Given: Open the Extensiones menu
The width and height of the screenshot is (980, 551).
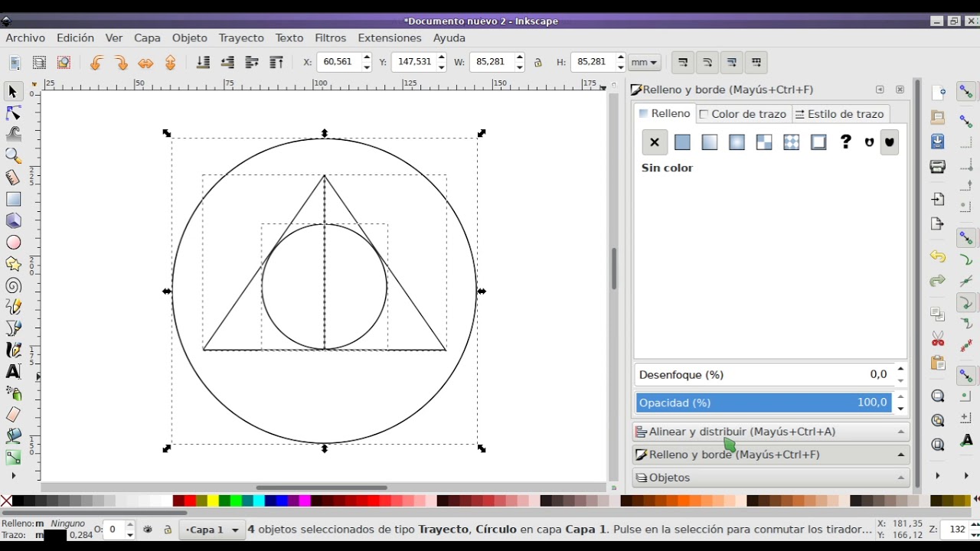Looking at the screenshot, I should point(390,37).
